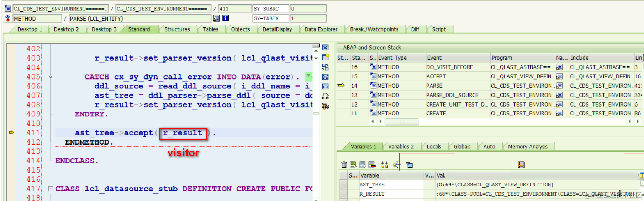Click the hierarchy arrow icon in Variables toolbar
This screenshot has width=644, height=201.
click(397, 165)
